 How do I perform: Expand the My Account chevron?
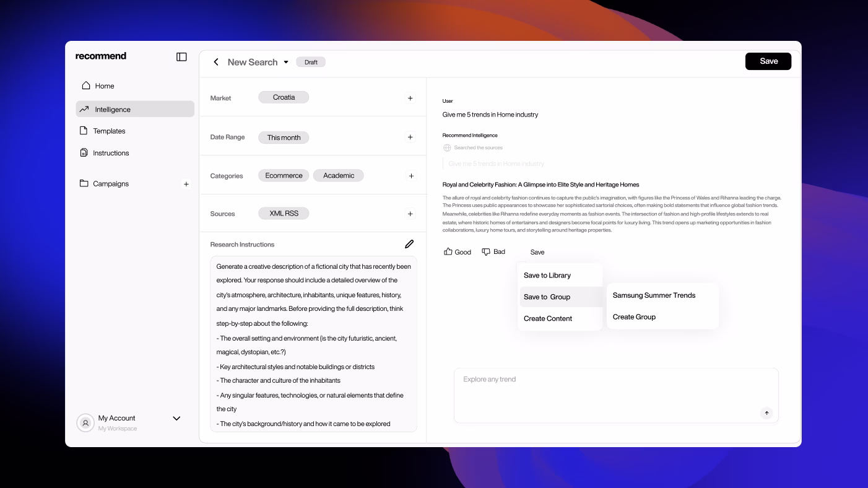(x=176, y=419)
